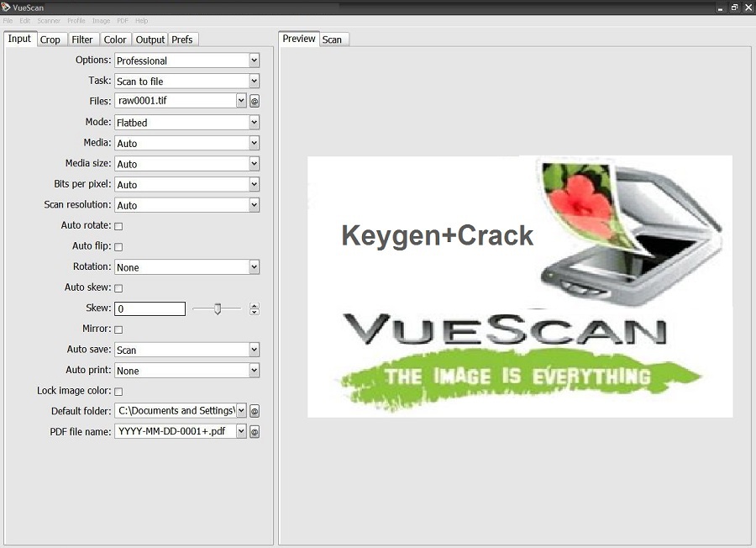This screenshot has height=548, width=756.
Task: Open the Mode dropdown showing Flatbed
Action: [x=187, y=122]
